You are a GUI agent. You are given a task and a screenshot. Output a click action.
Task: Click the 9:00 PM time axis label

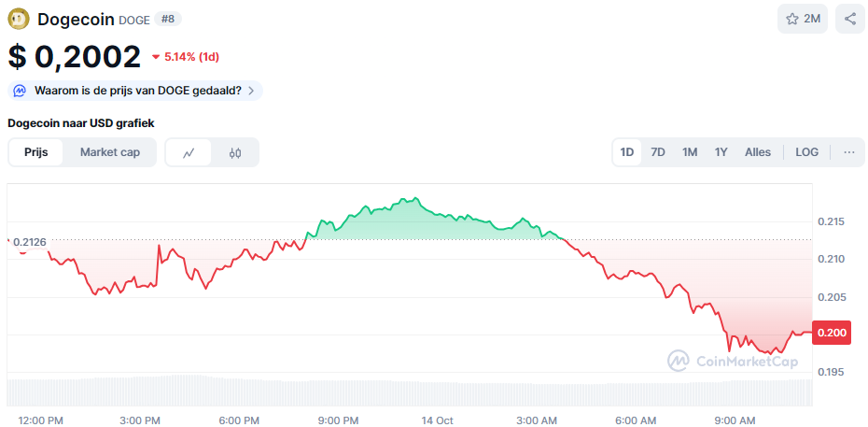[x=337, y=420]
